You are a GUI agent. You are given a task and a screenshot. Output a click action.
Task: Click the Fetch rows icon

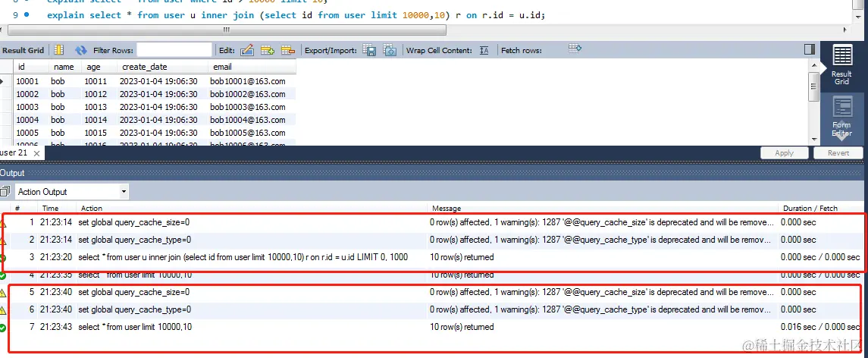point(575,49)
